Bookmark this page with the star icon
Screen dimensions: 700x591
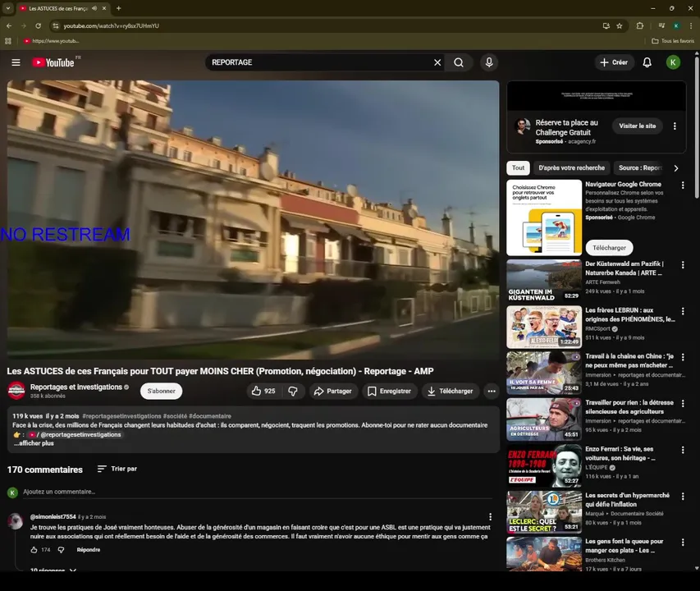(620, 26)
